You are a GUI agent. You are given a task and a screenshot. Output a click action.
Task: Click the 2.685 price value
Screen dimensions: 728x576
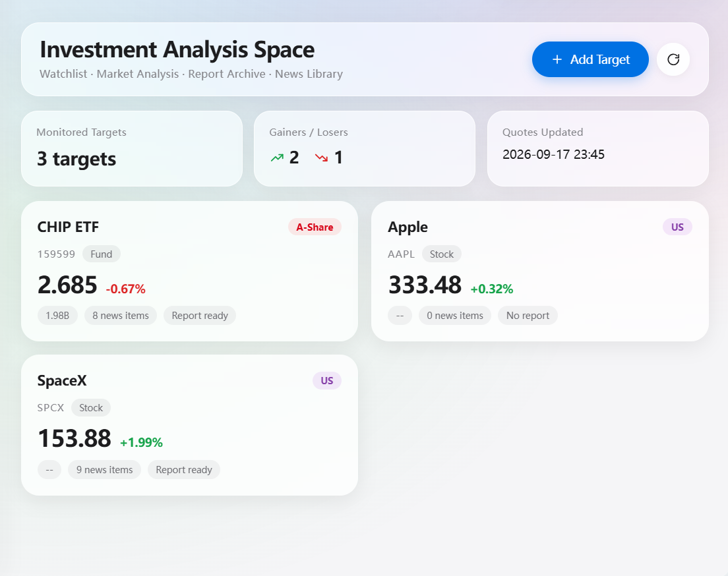(x=67, y=285)
